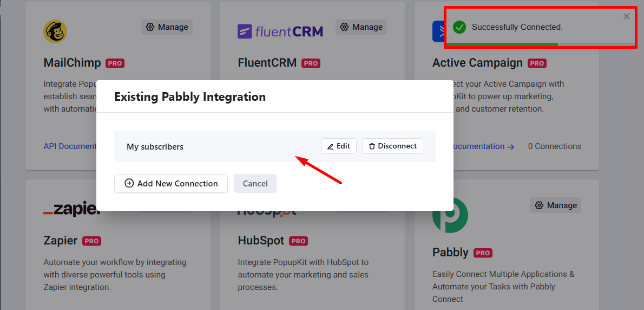Click the PRO badge beside MailChimp

tap(115, 63)
